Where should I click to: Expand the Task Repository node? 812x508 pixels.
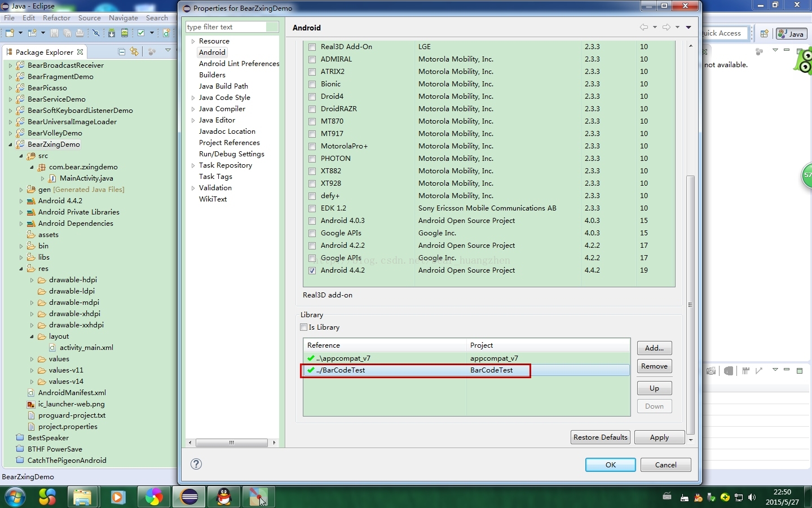tap(193, 165)
